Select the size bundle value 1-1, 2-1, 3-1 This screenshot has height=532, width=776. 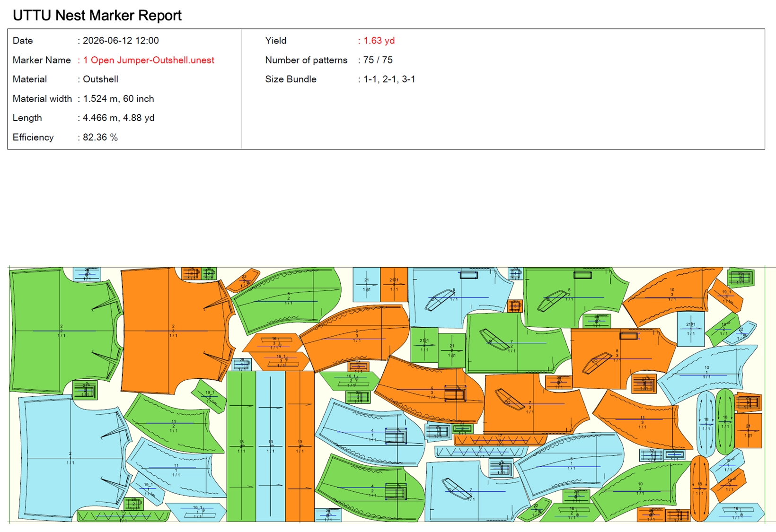[x=389, y=79]
